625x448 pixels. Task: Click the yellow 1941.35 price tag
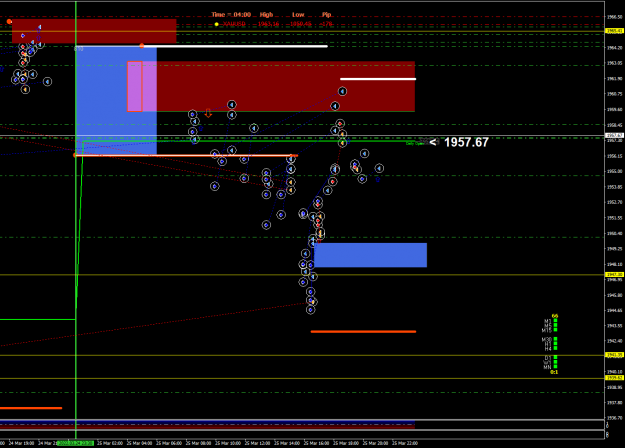(614, 355)
